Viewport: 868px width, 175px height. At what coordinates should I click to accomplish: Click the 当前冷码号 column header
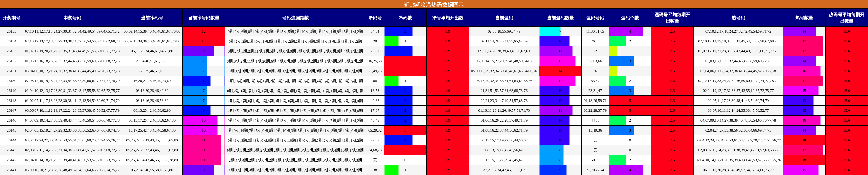coord(152,18)
